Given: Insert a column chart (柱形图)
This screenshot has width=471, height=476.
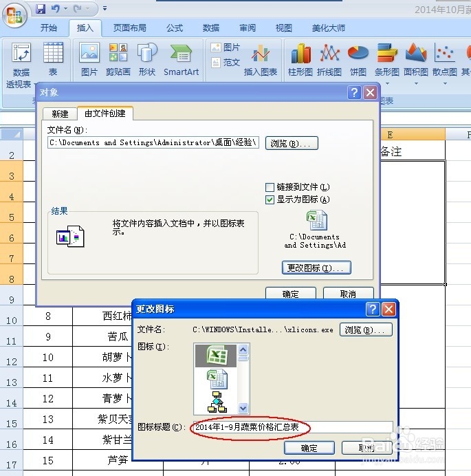Looking at the screenshot, I should coord(300,59).
